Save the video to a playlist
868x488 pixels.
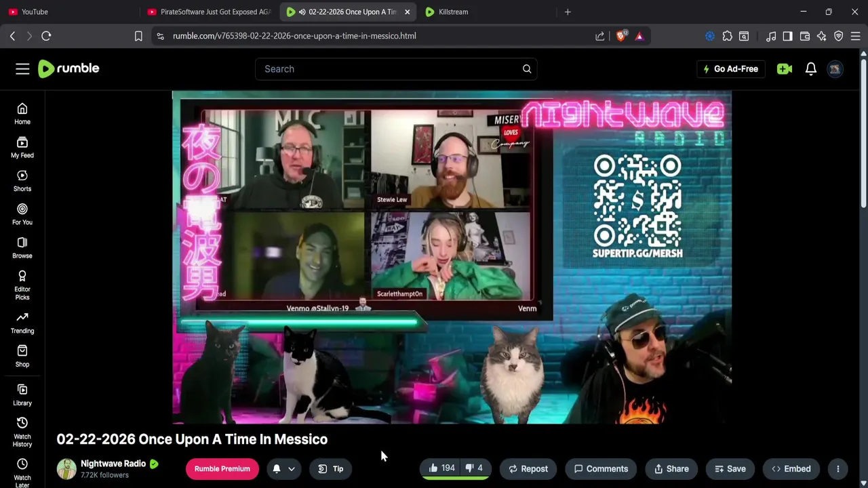[730, 468]
